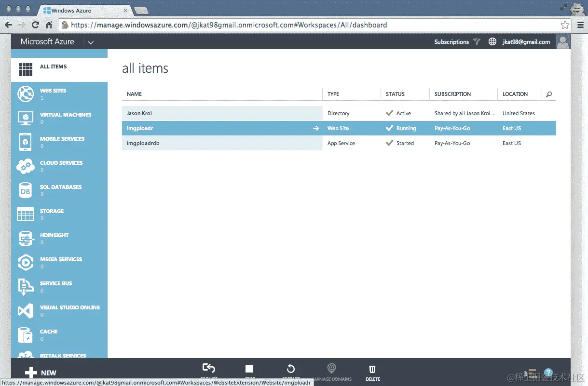Sort by the NAME column header
Viewport: 588px width, 386px height.
(134, 94)
